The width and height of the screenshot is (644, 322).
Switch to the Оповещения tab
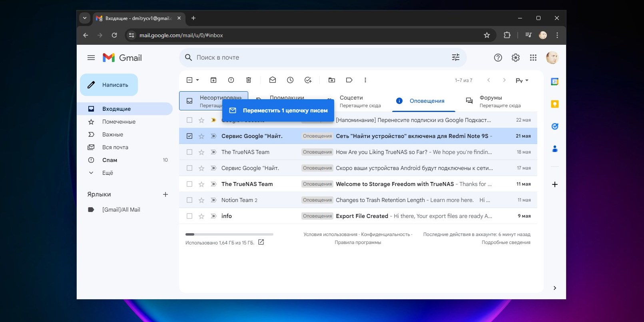[x=424, y=101]
